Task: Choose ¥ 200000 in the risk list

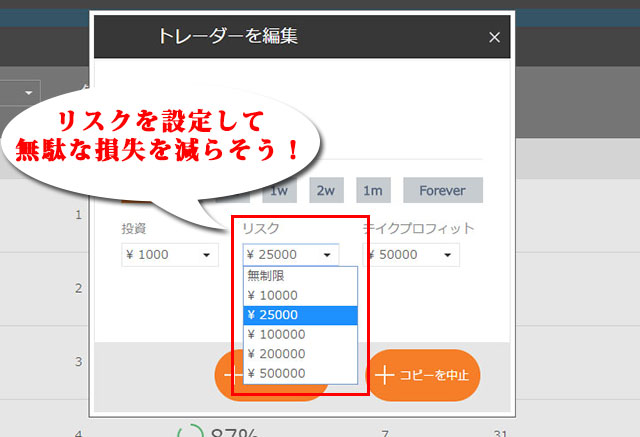Action: point(300,354)
